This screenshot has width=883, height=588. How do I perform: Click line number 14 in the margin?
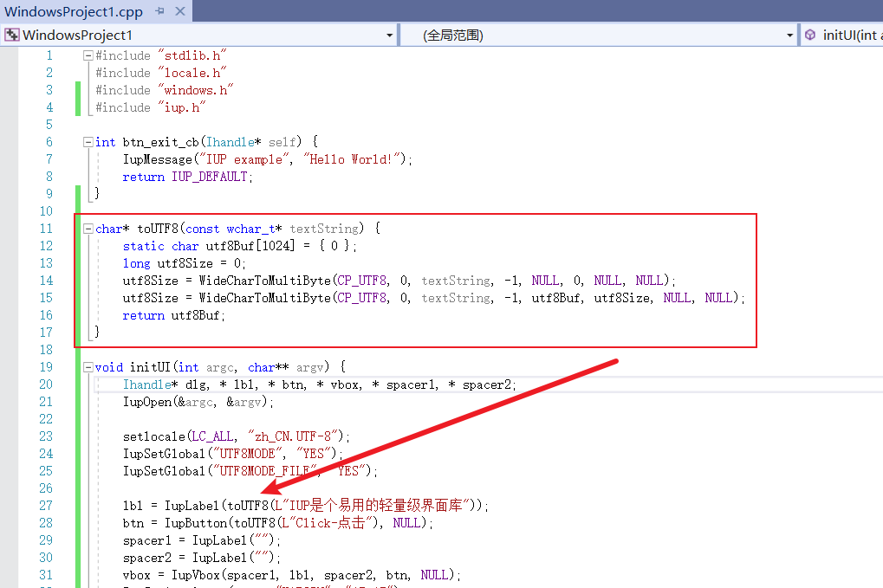coord(46,281)
